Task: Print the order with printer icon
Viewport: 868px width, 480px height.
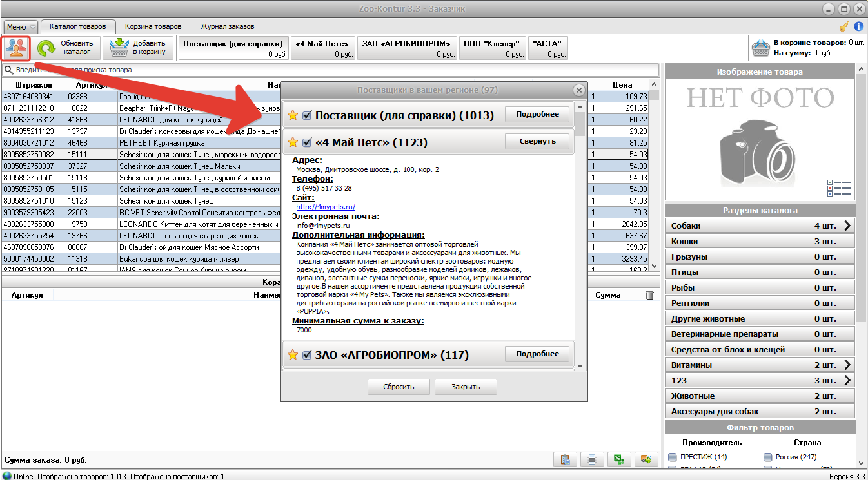Action: tap(591, 460)
